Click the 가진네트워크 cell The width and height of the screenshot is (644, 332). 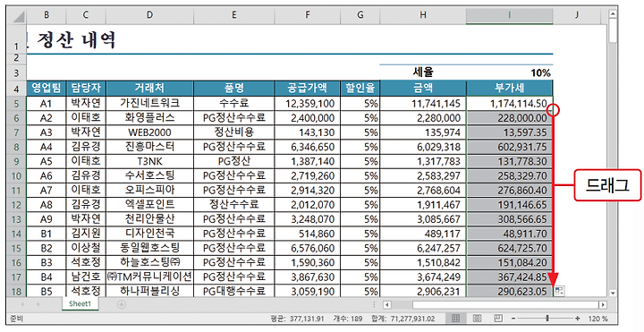click(x=150, y=103)
